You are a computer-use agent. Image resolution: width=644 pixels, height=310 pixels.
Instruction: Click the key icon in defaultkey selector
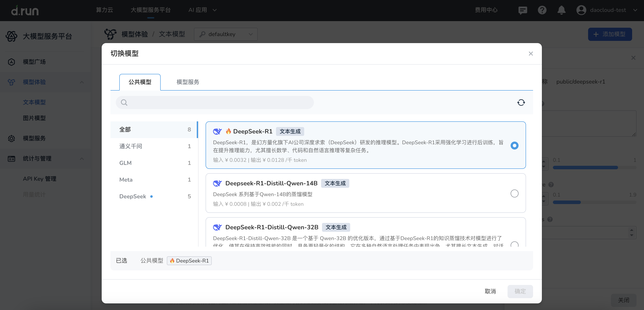202,34
